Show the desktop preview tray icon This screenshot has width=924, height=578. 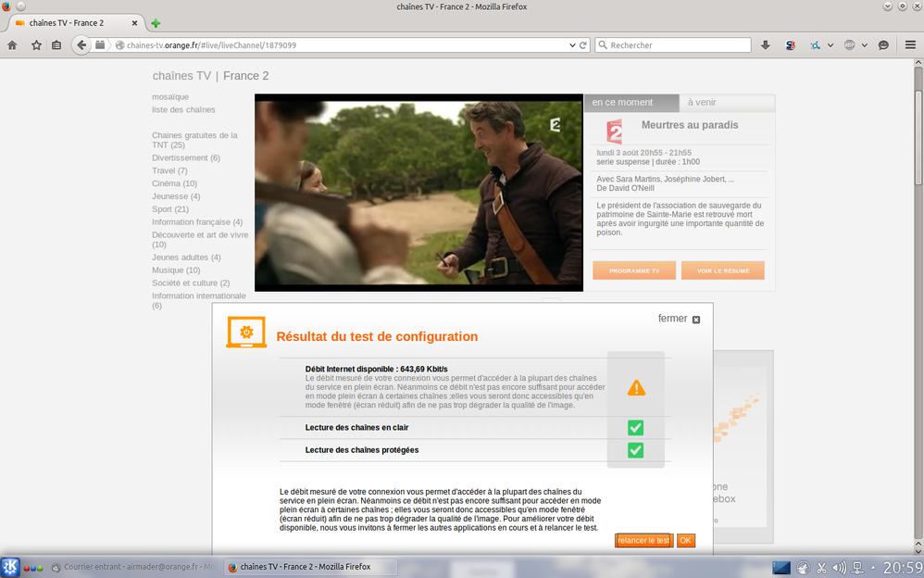tap(781, 568)
